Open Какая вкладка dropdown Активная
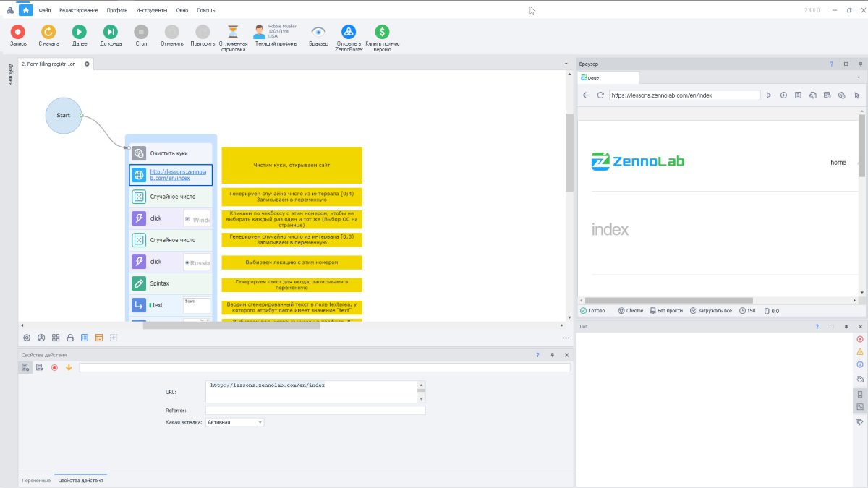Screen dimensions: 868x488 234,422
